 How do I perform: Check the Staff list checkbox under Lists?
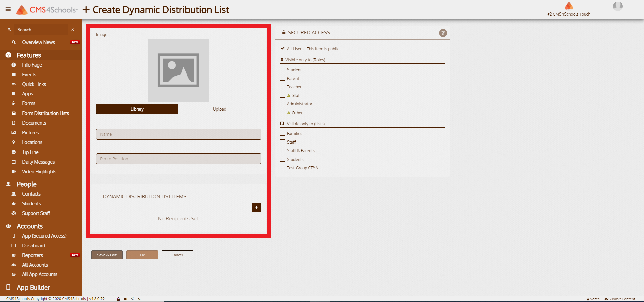[x=283, y=142]
